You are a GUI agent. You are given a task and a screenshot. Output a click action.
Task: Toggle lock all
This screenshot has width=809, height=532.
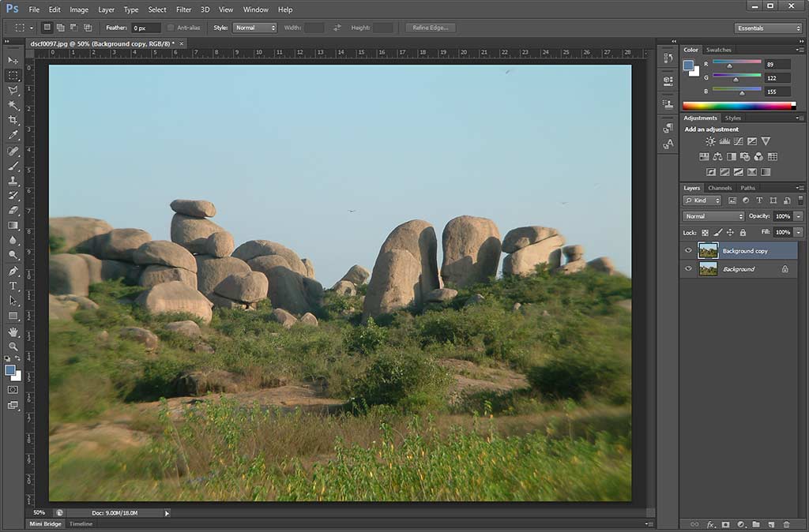click(x=743, y=233)
